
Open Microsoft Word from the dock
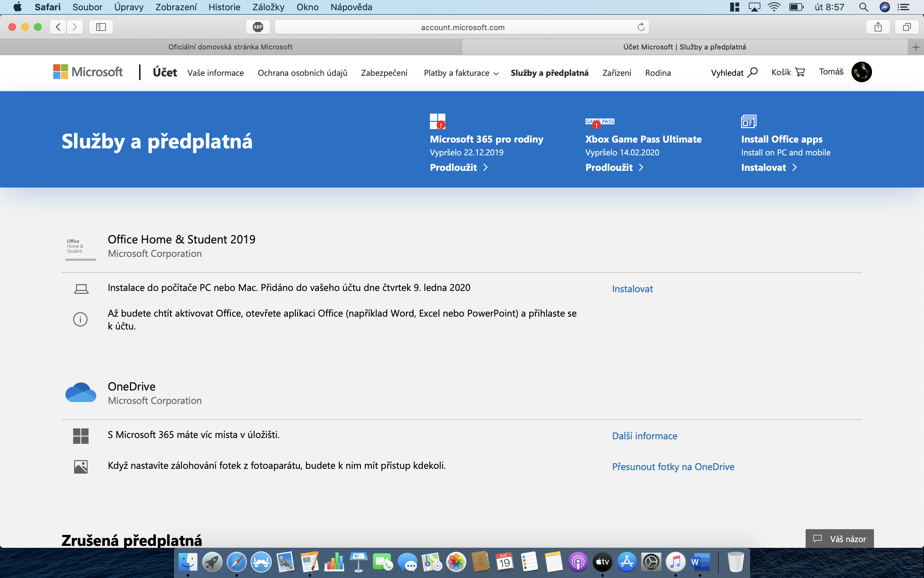click(x=700, y=562)
